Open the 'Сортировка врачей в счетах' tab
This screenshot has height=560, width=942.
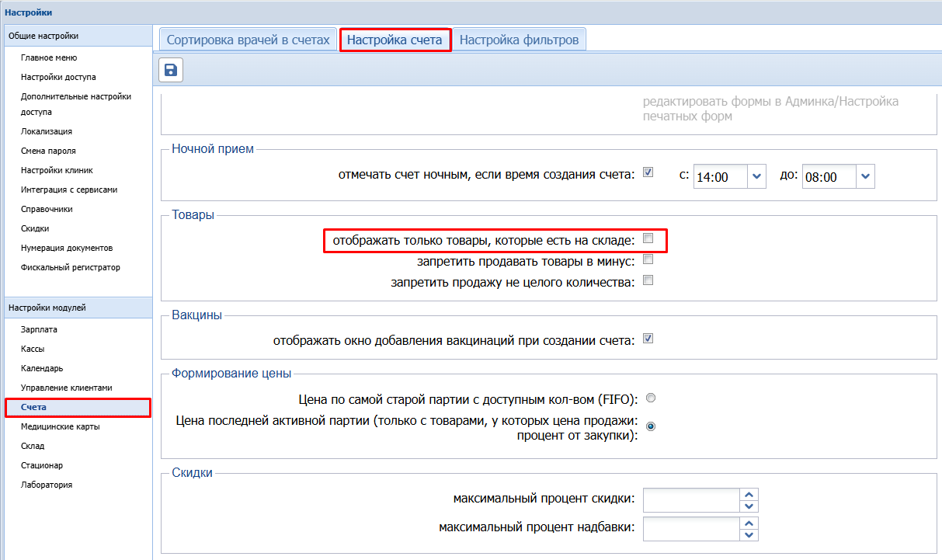(249, 40)
